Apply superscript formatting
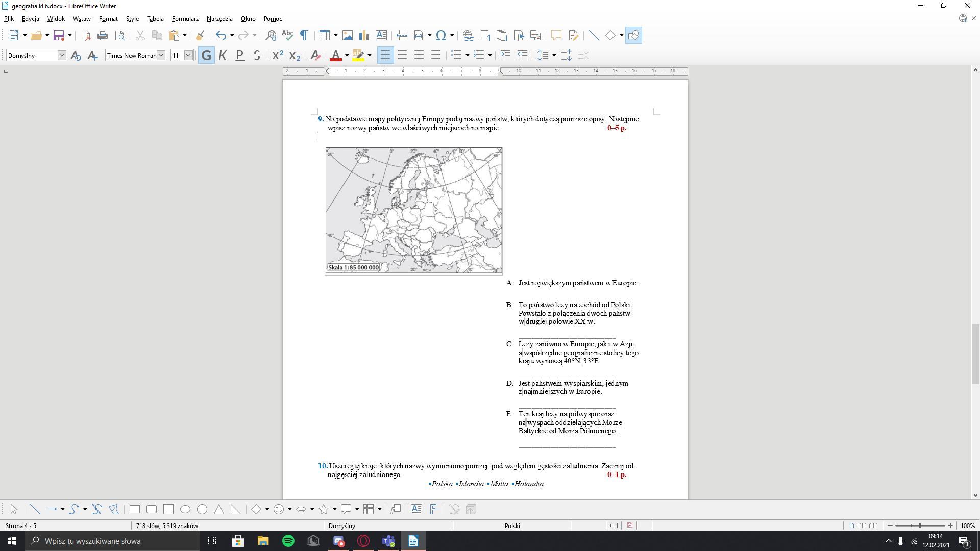This screenshot has height=551, width=980. pos(278,55)
